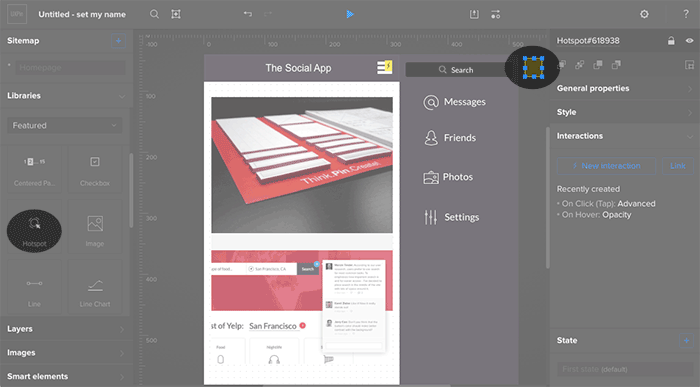Select the Hotspot#618938 name field

coord(588,41)
